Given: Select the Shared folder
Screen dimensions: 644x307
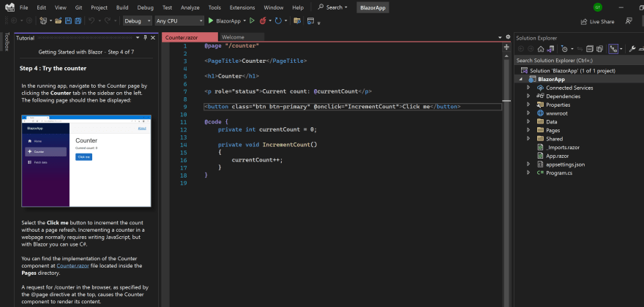Looking at the screenshot, I should (554, 139).
